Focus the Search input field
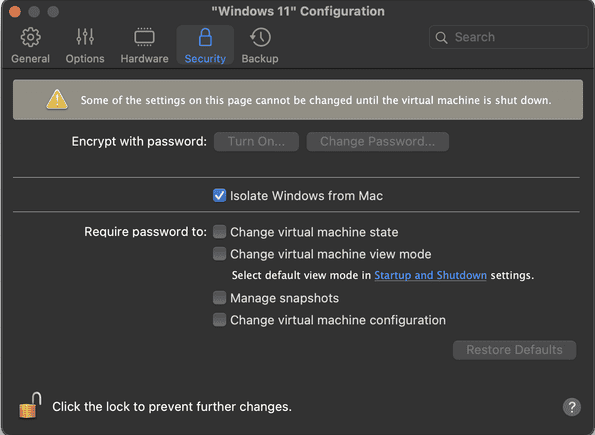 click(508, 37)
